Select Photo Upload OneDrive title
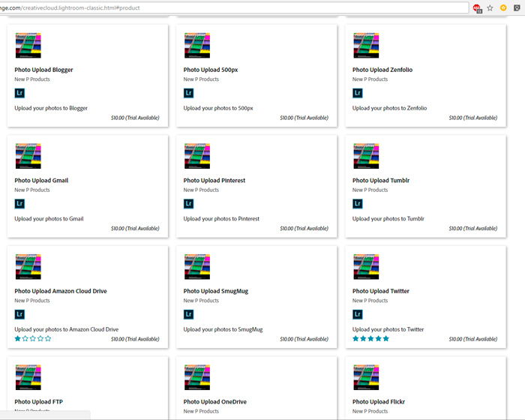525x420 pixels. tap(215, 401)
